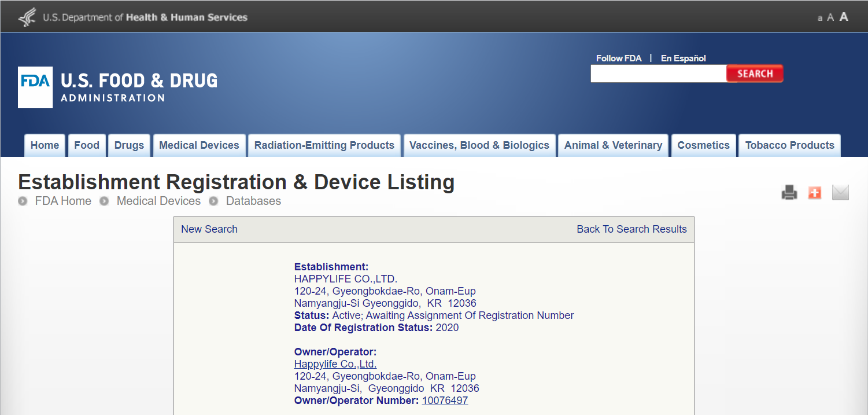Click the 'Establishment:' label
This screenshot has height=415, width=868.
click(x=331, y=267)
